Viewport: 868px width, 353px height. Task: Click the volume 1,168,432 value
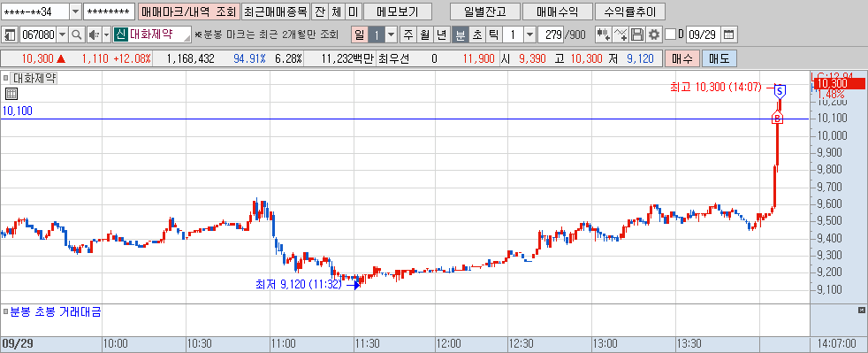[x=190, y=58]
